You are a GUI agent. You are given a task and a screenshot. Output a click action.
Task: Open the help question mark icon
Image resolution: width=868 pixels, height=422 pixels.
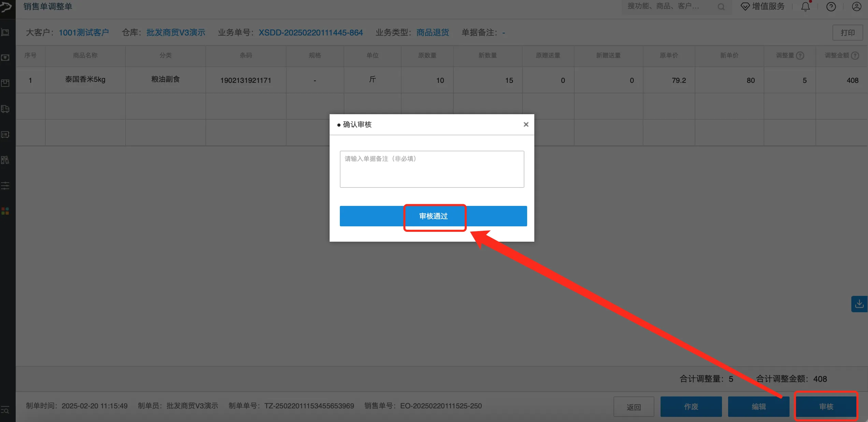click(831, 7)
